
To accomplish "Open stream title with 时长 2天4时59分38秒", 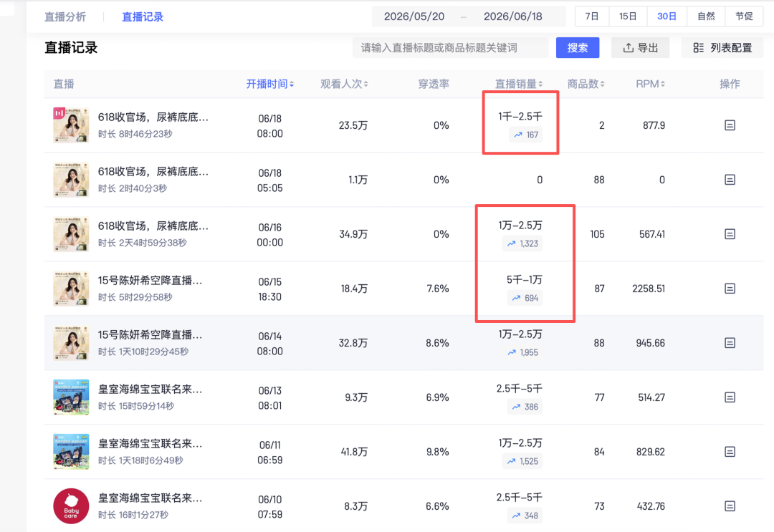I will click(x=153, y=226).
